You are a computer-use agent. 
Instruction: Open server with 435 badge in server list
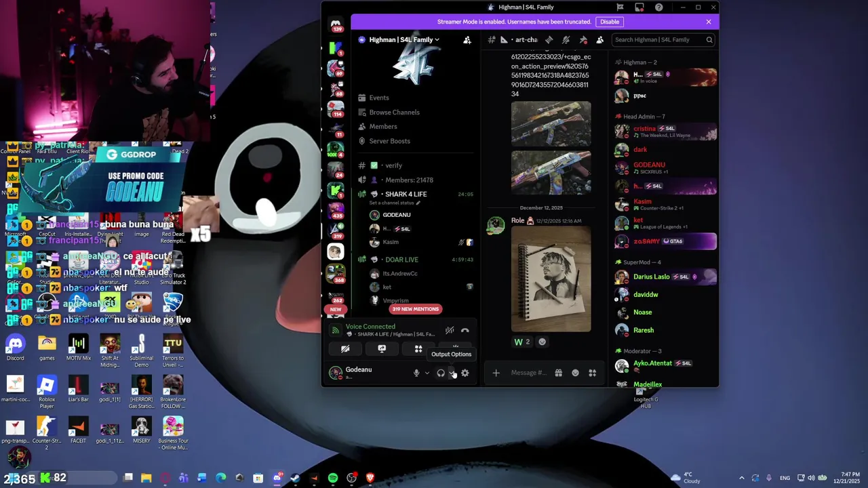336,211
